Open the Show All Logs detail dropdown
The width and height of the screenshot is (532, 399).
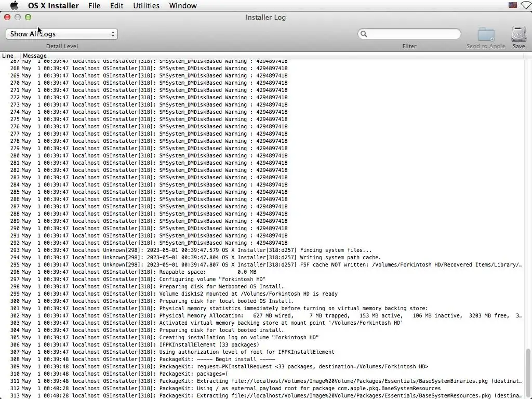click(62, 34)
